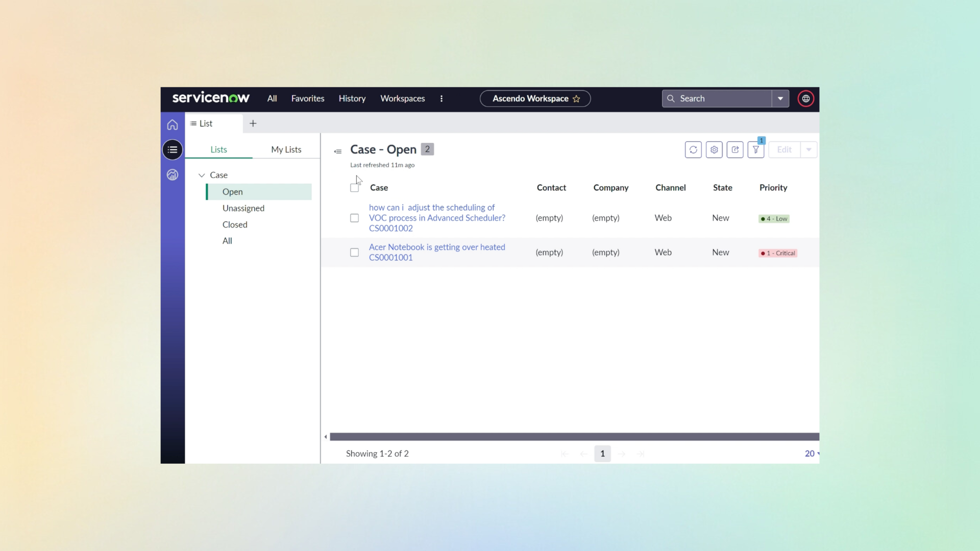Open the Workspaces menu
The height and width of the screenshot is (551, 980).
[x=402, y=98]
